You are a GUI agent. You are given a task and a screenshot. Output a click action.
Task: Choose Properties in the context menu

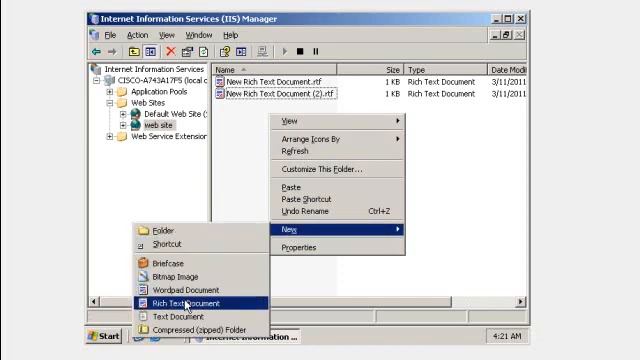[338, 248]
